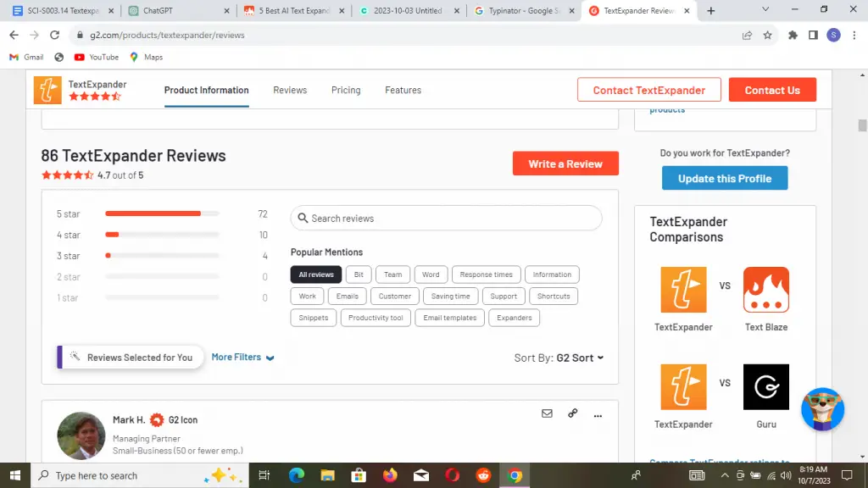Launch Firefox from taskbar
The height and width of the screenshot is (488, 868).
(x=390, y=475)
